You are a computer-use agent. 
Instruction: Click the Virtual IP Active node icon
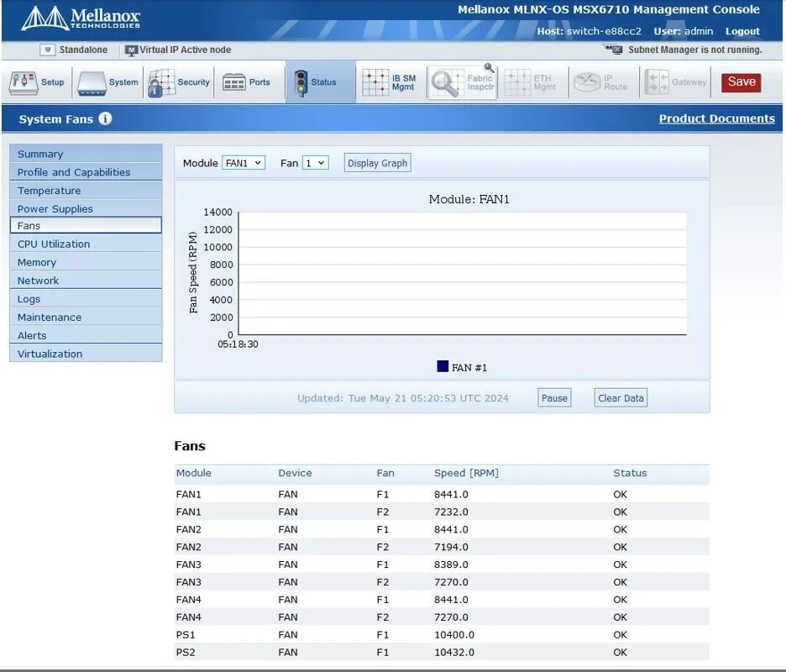pyautogui.click(x=131, y=50)
